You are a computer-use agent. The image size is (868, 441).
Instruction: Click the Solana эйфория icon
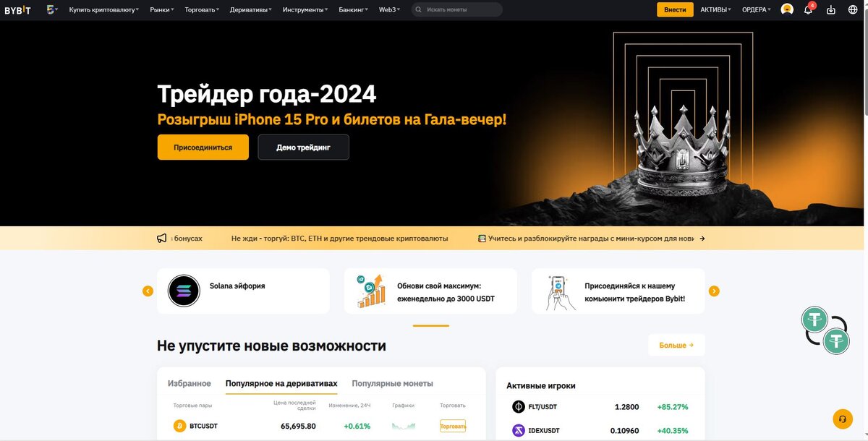(184, 291)
